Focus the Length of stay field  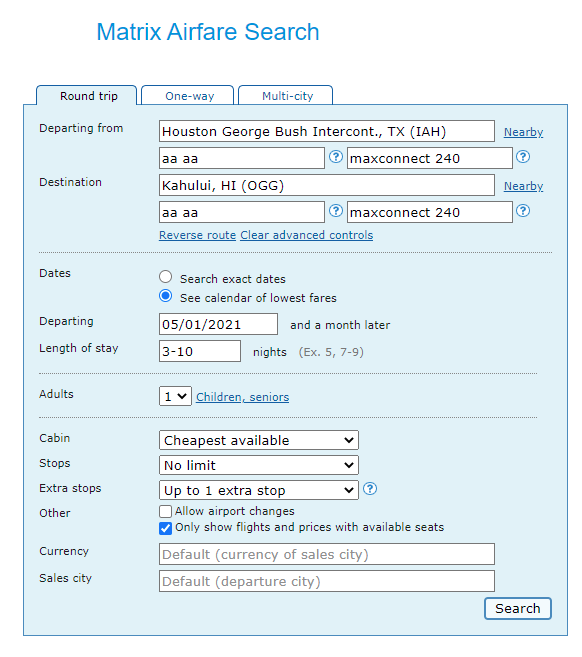(200, 351)
